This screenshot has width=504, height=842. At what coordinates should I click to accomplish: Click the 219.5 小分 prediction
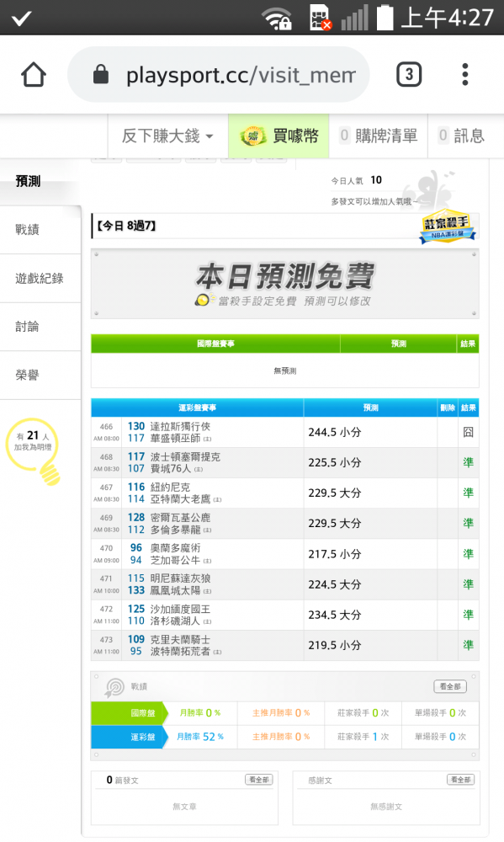coord(334,646)
